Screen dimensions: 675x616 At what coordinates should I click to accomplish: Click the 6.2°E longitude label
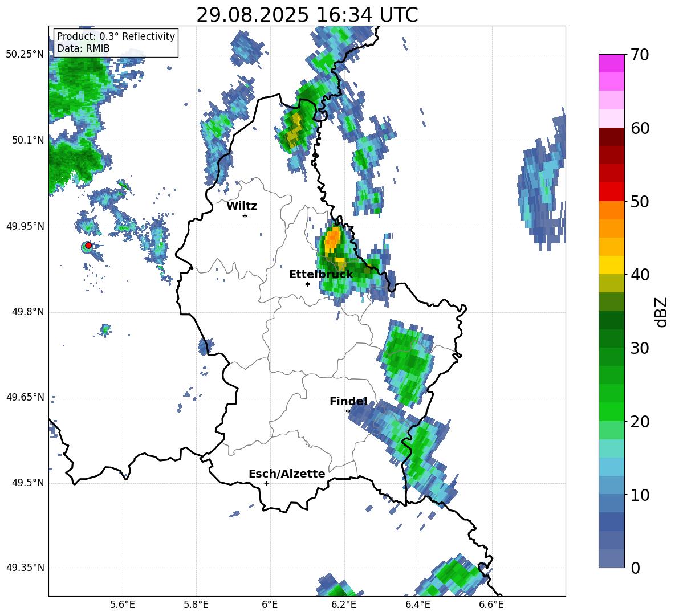[344, 605]
